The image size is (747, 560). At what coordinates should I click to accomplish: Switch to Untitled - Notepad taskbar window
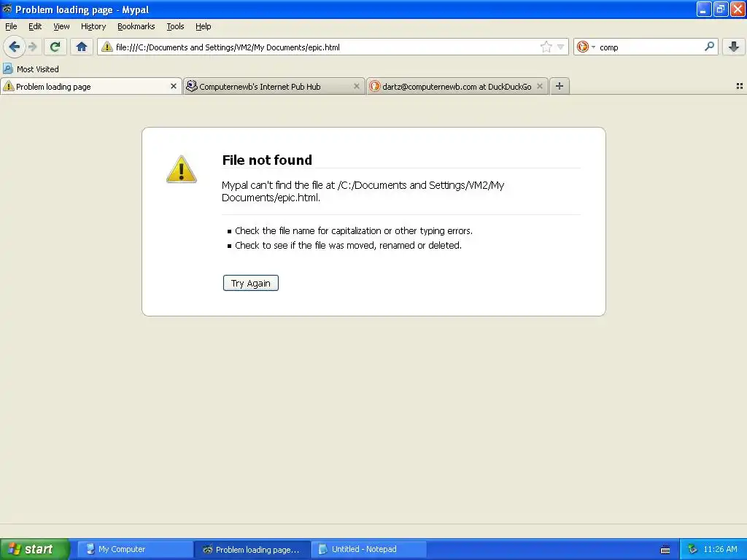click(368, 549)
